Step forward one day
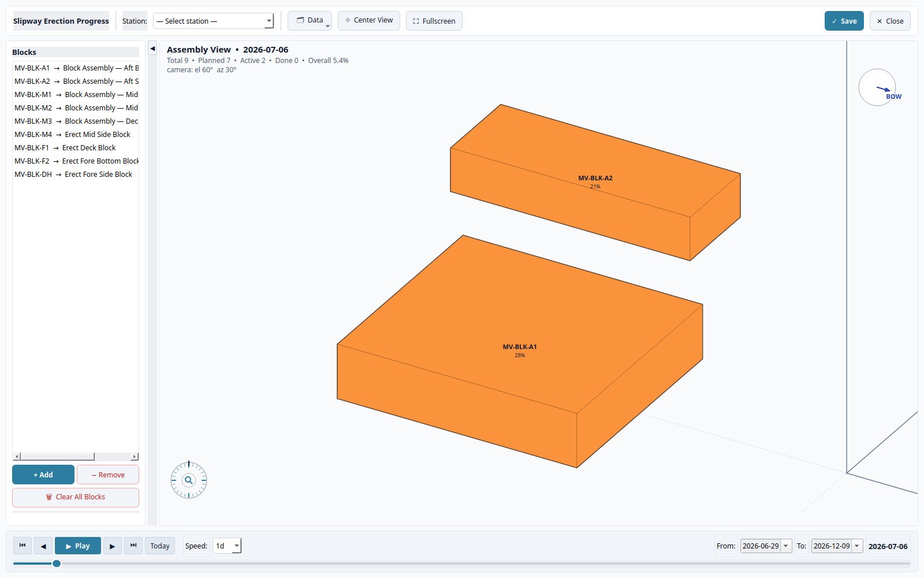 tap(112, 546)
